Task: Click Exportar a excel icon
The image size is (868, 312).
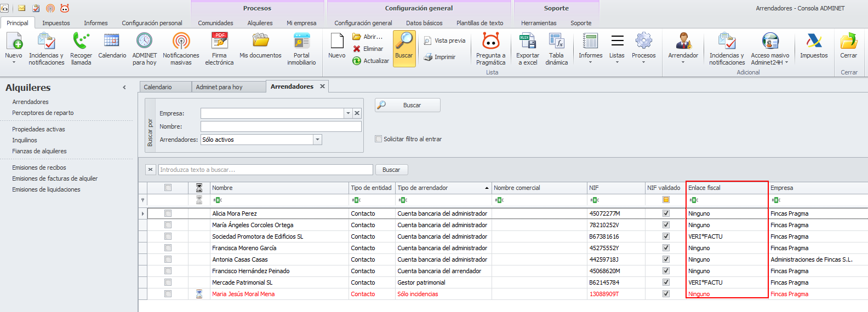Action: coord(527,42)
